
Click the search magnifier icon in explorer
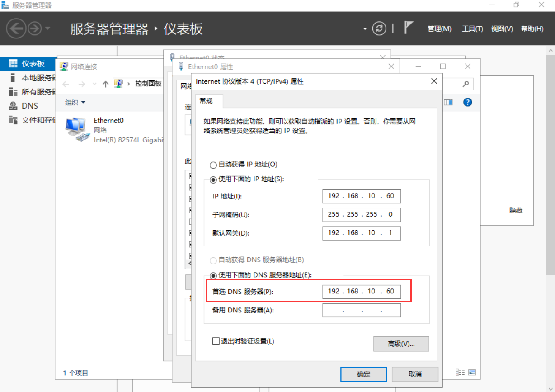click(x=466, y=84)
